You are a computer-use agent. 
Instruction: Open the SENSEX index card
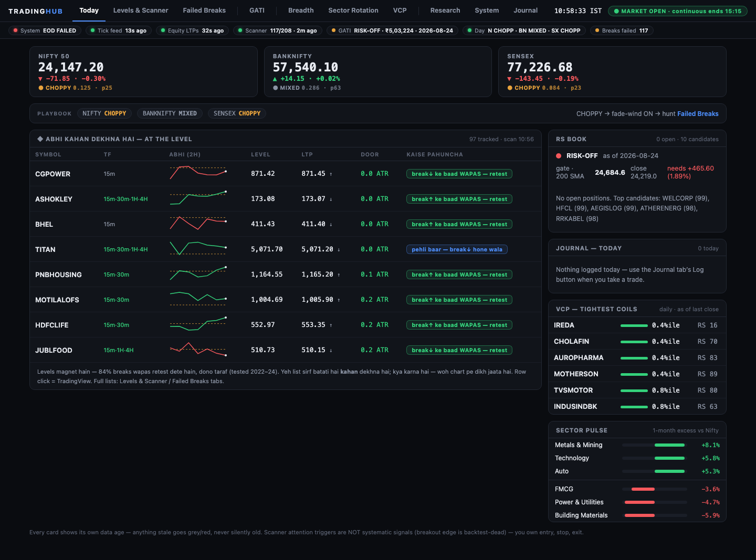point(612,72)
